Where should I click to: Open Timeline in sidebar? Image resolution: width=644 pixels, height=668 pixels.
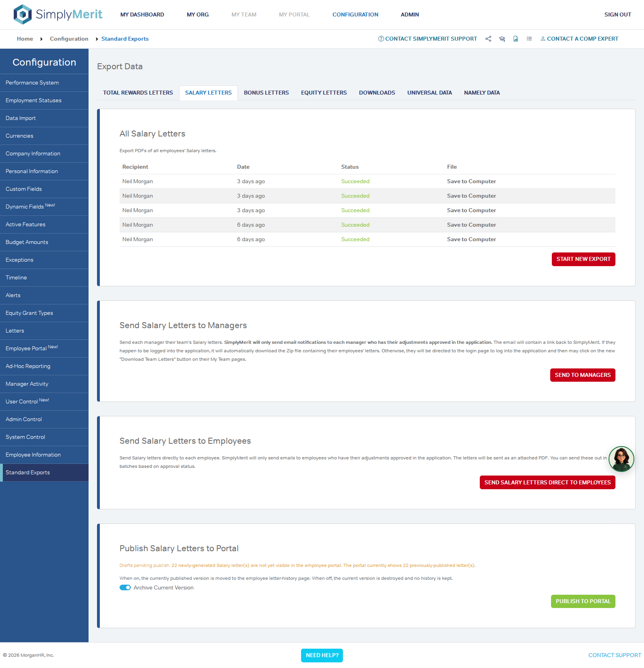pos(44,277)
